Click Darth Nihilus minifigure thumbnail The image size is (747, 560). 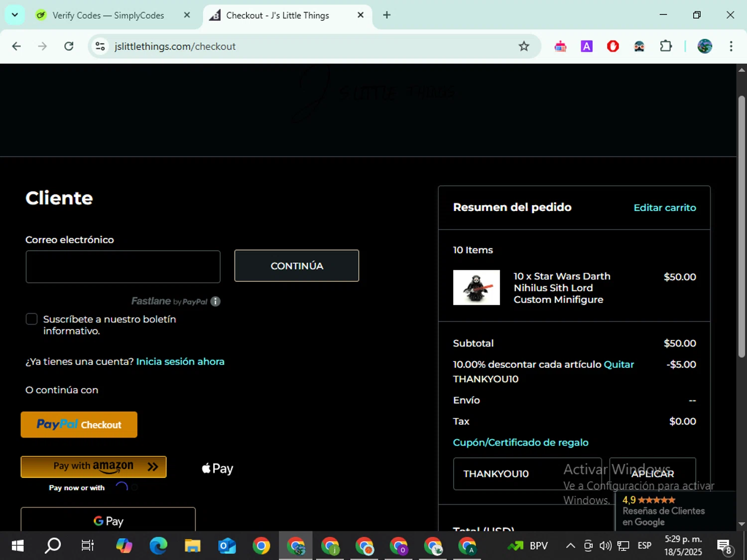tap(477, 287)
